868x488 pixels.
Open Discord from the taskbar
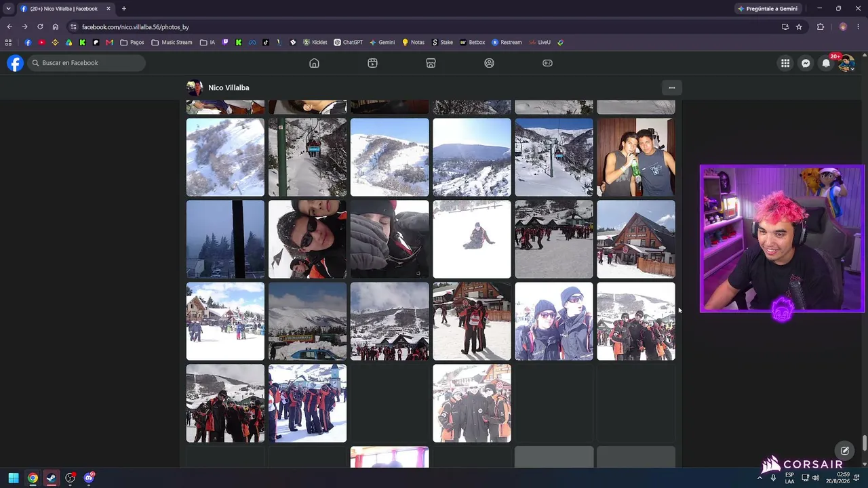click(89, 478)
